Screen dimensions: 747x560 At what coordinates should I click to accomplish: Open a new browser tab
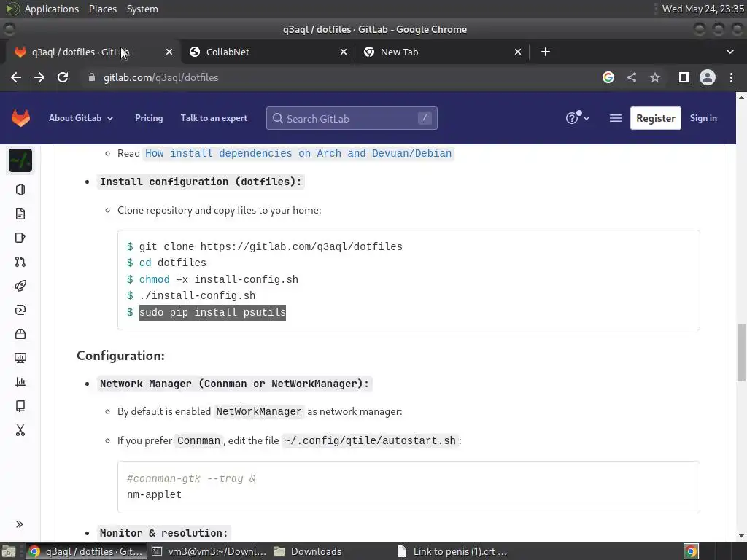coord(546,52)
